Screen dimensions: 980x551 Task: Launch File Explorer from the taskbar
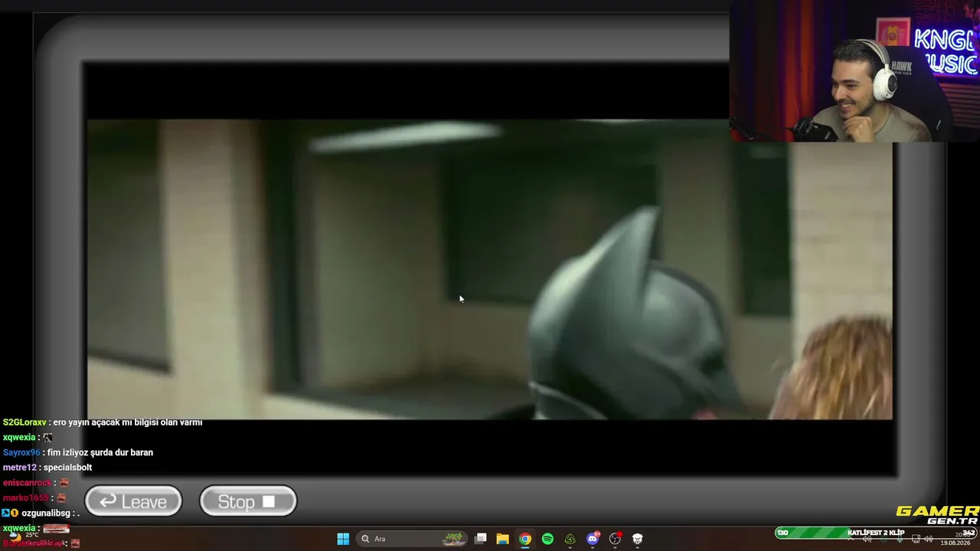tap(503, 539)
